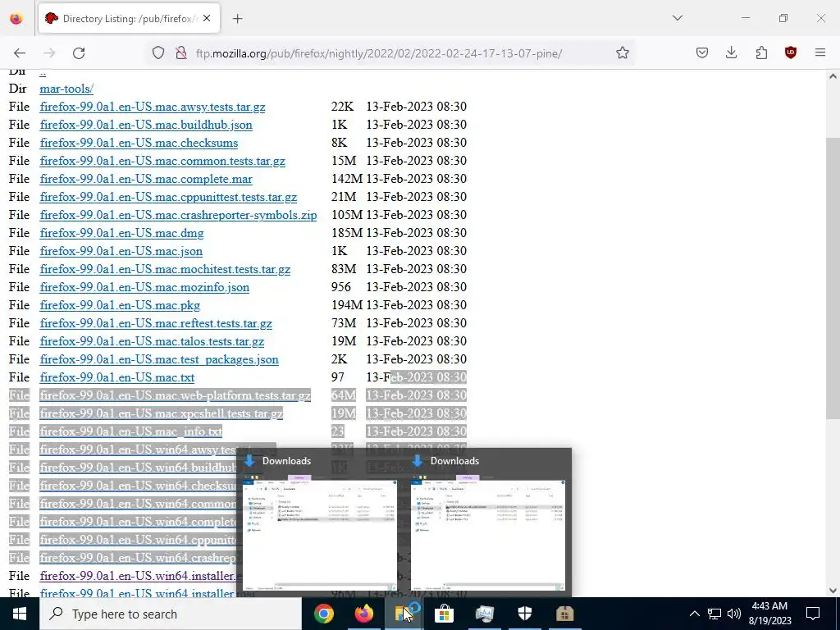Open the Firefox downloads panel arrow
Viewport: 840px width, 630px height.
pyautogui.click(x=731, y=52)
